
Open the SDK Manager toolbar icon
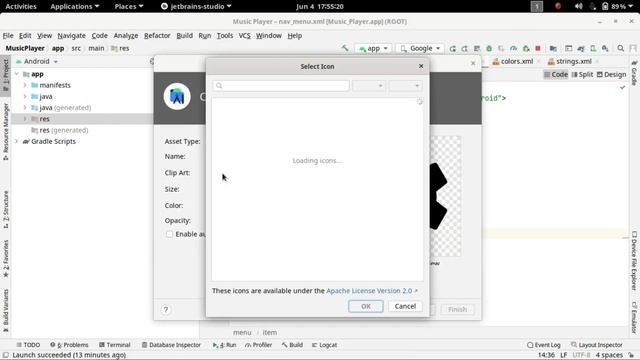(605, 49)
